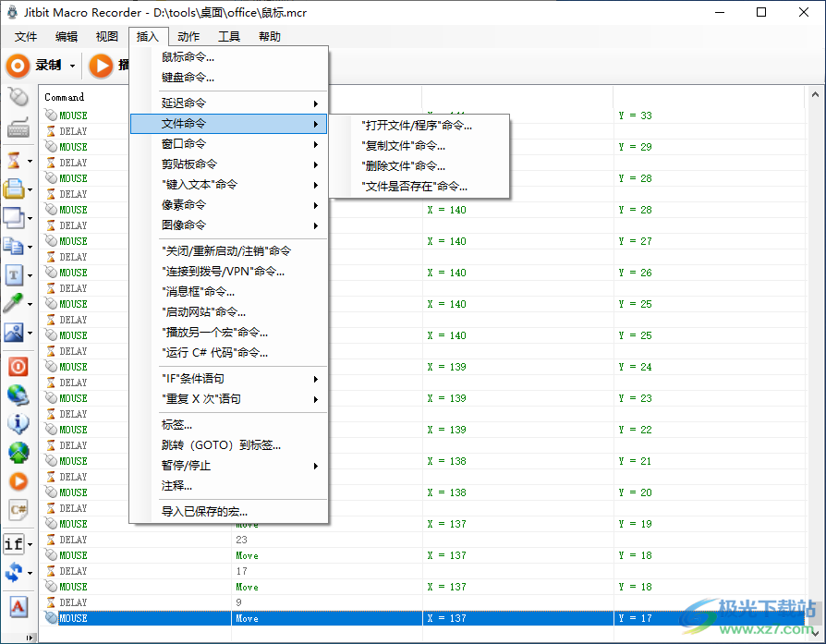Open the 文件 menu
Viewport: 826px width, 644px height.
[25, 36]
